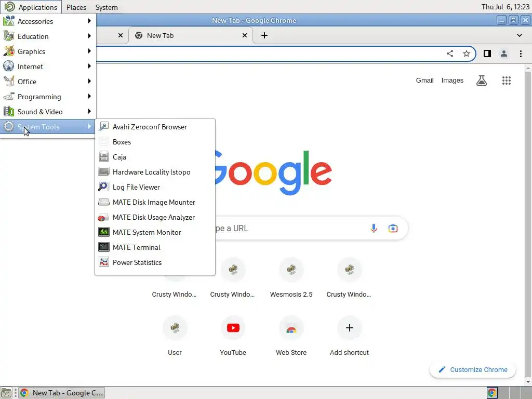Open the tab search dropdown chevron
This screenshot has width=532, height=399.
click(x=520, y=35)
